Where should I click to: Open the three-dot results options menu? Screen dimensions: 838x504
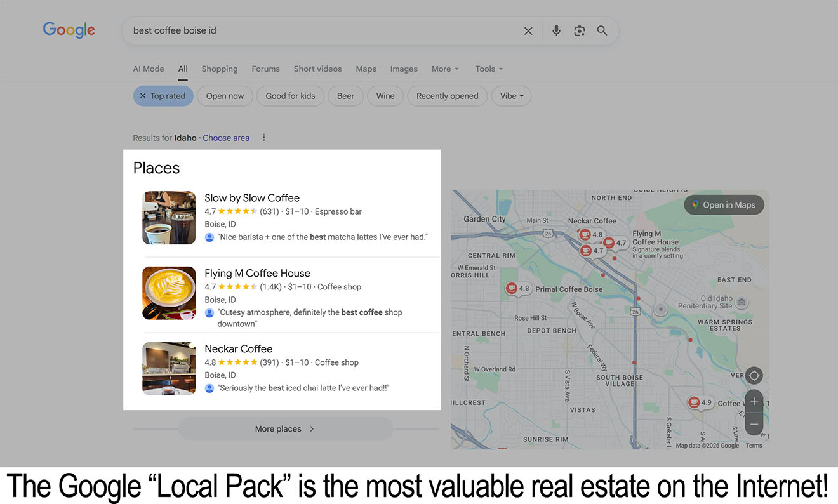[x=264, y=138]
